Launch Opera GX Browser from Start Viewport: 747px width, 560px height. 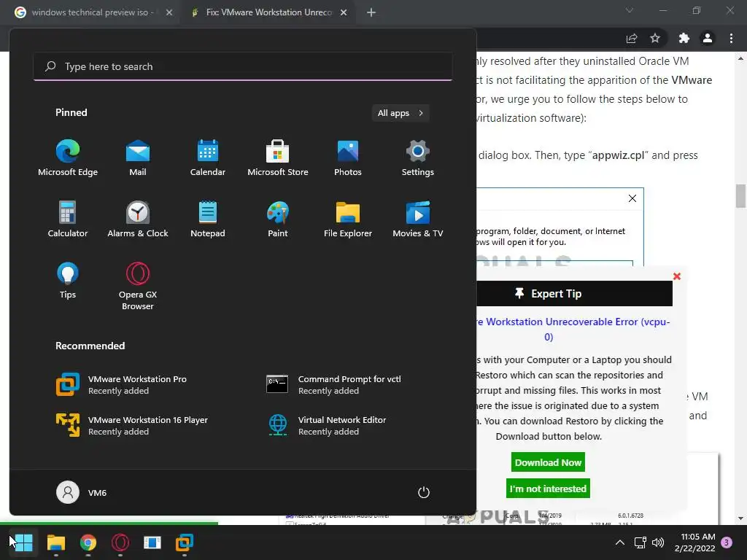(x=138, y=286)
